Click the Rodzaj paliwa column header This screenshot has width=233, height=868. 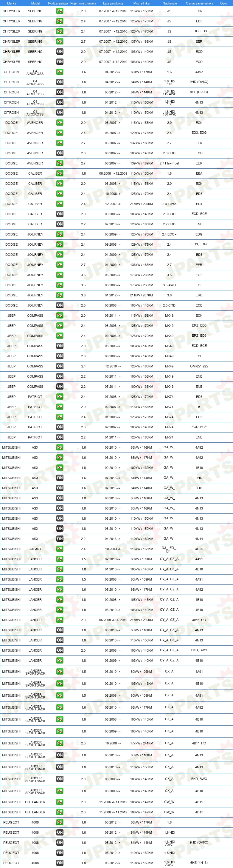point(58,3)
